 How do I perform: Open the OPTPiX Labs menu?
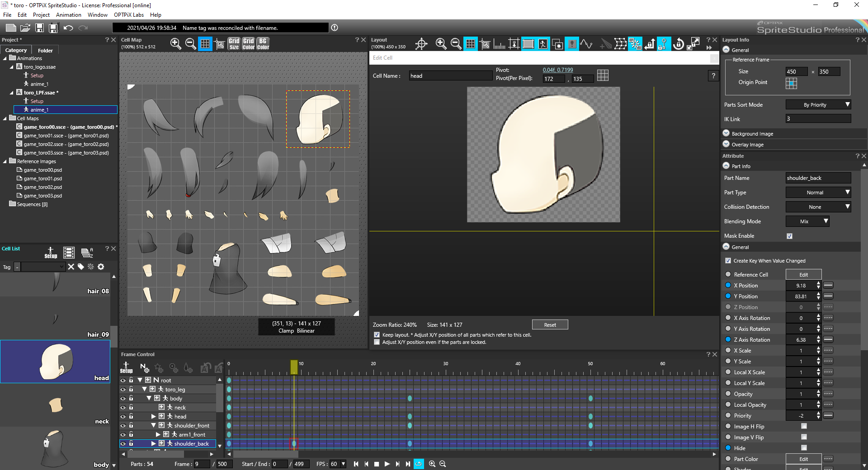129,15
